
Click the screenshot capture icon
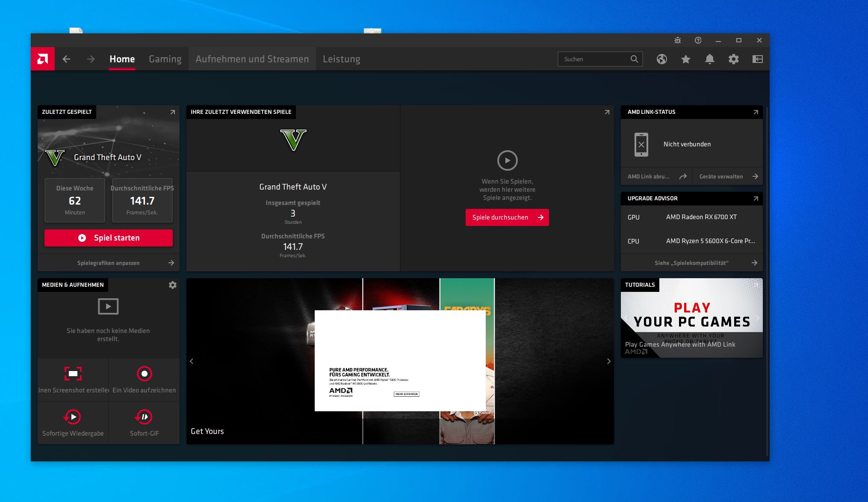pyautogui.click(x=73, y=374)
